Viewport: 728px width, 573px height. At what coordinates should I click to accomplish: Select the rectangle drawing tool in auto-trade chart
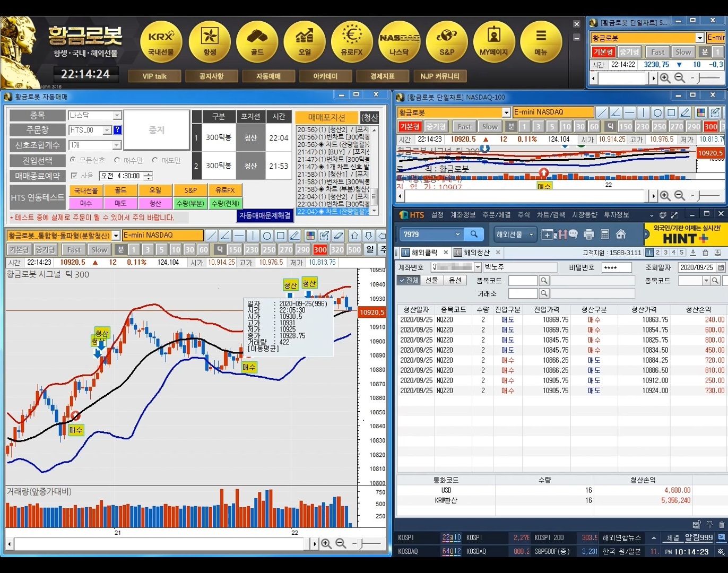(x=281, y=236)
